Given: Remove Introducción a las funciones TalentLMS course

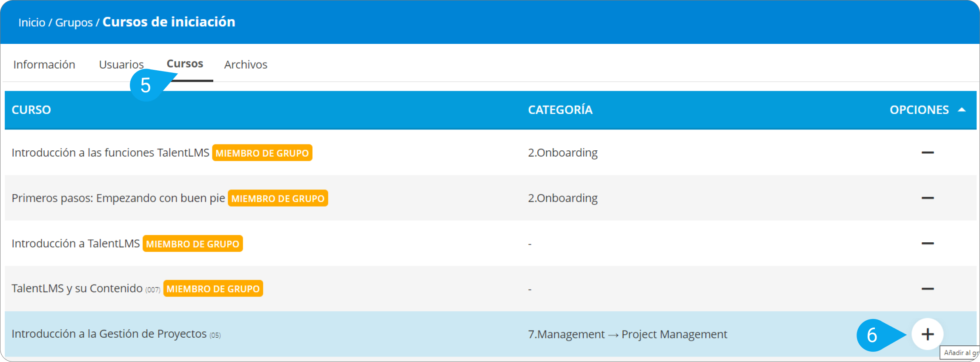Looking at the screenshot, I should (927, 152).
